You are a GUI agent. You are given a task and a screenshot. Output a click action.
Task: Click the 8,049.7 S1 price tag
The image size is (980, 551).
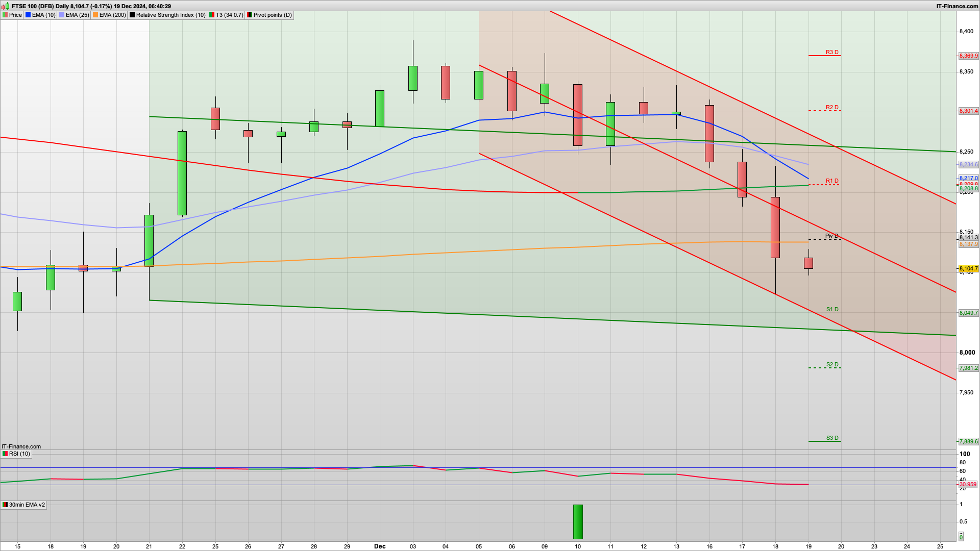tap(968, 313)
